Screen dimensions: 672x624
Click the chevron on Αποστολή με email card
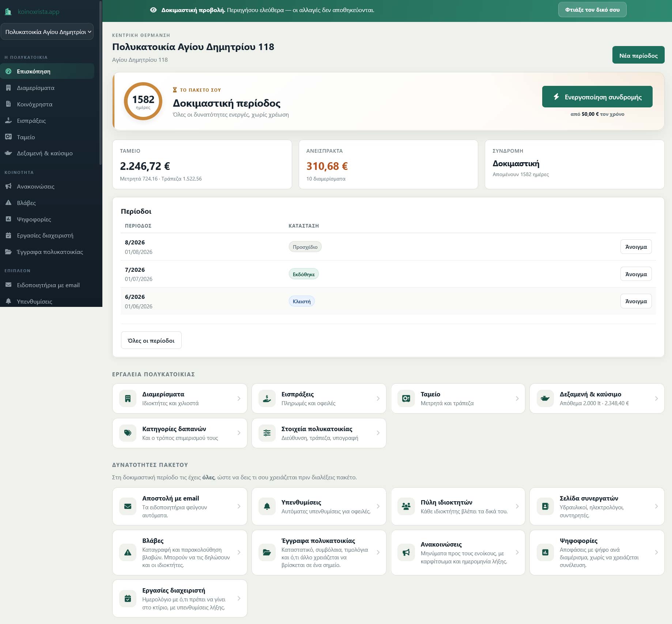(x=239, y=506)
